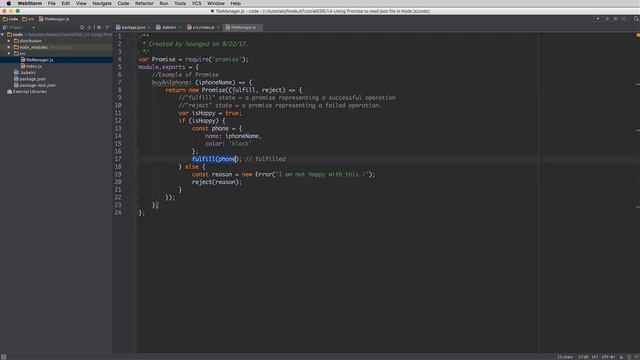Open the Help menu
Screen dimensions: 640x360
point(236,3)
